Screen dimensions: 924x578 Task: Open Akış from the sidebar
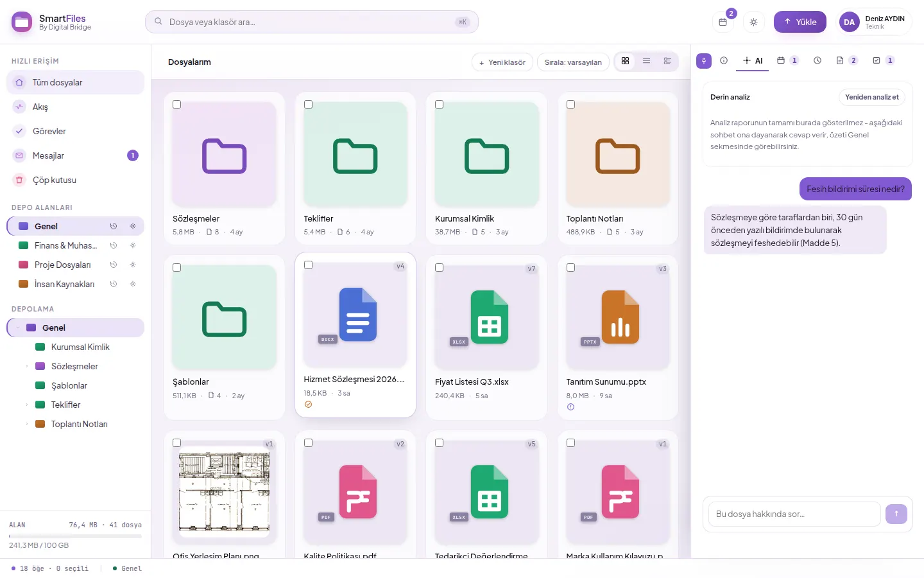[x=75, y=107]
